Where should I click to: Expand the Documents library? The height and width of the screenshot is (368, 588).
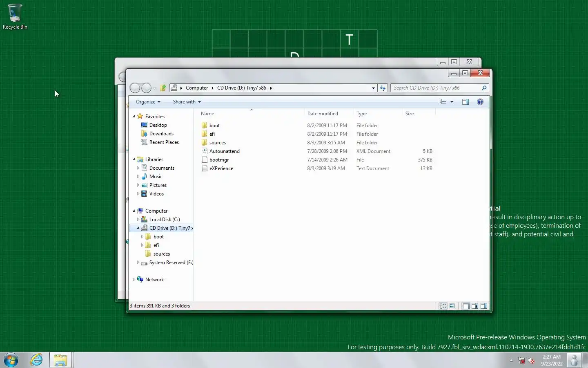(x=138, y=168)
